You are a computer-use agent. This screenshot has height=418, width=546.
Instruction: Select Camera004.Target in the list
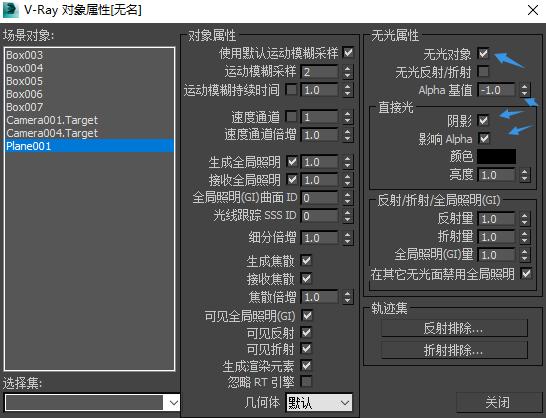tap(89, 133)
